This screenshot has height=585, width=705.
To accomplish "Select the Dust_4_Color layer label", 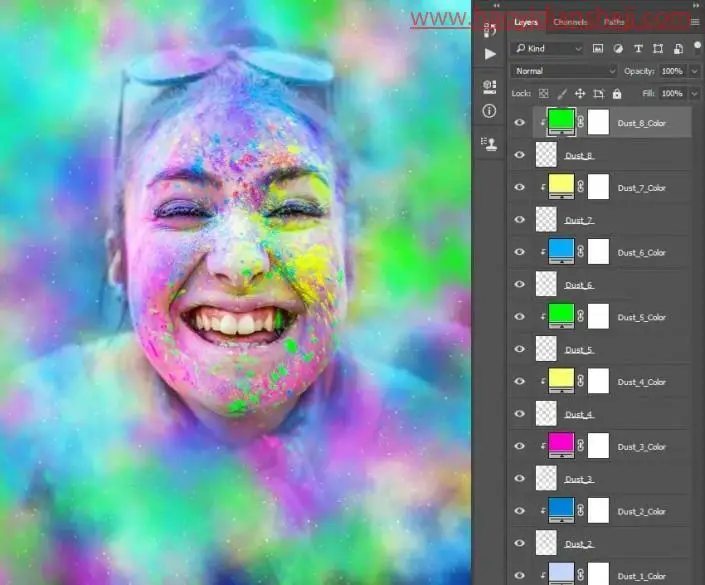I will coord(642,382).
